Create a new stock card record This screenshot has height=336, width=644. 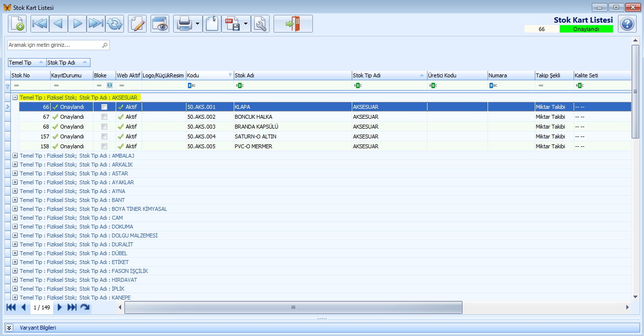point(17,24)
